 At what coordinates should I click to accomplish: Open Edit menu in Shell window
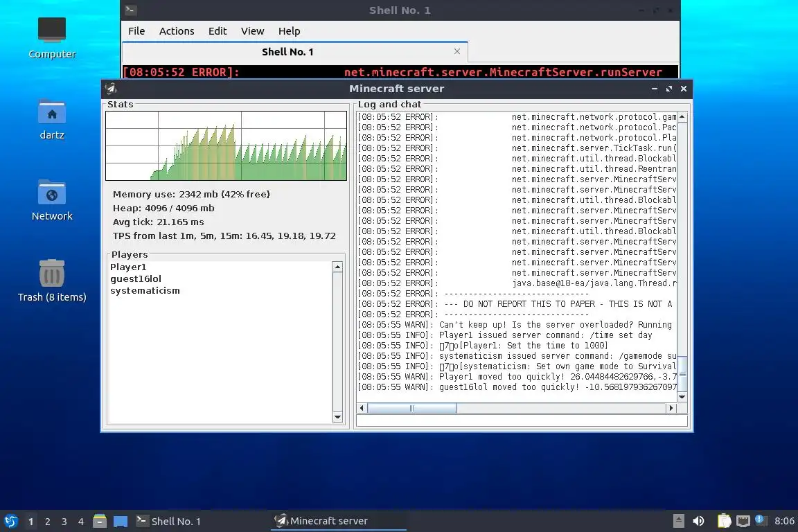click(x=218, y=31)
